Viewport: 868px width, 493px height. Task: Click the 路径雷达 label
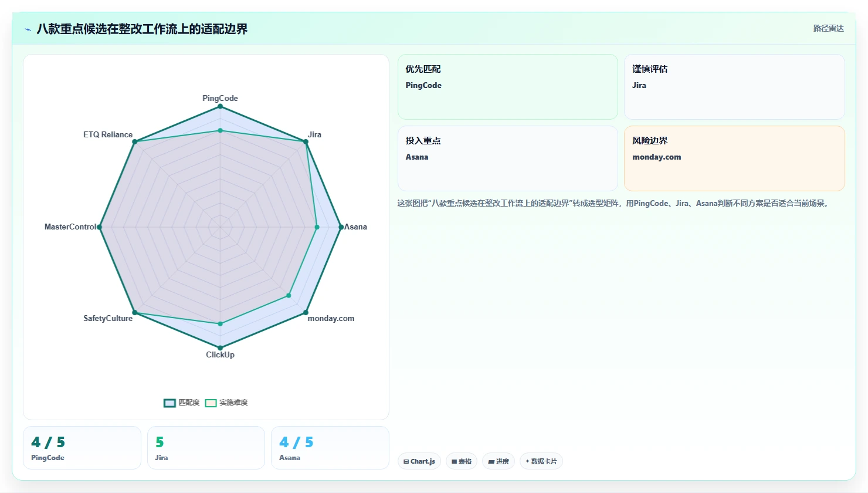(828, 28)
